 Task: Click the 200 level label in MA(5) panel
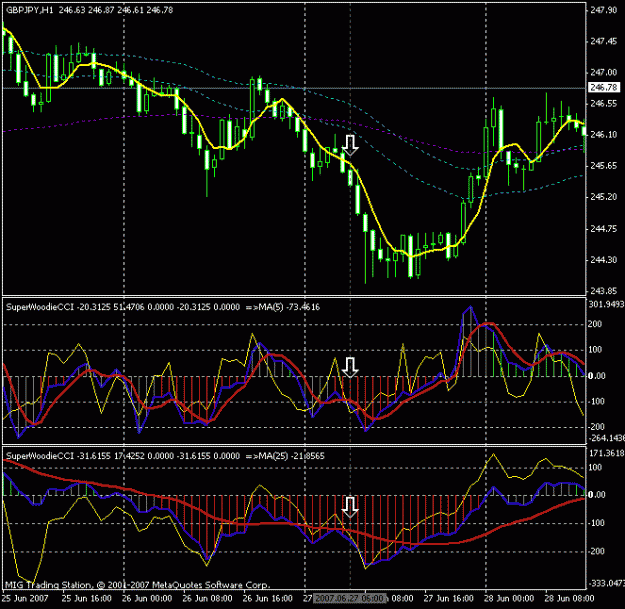[595, 324]
